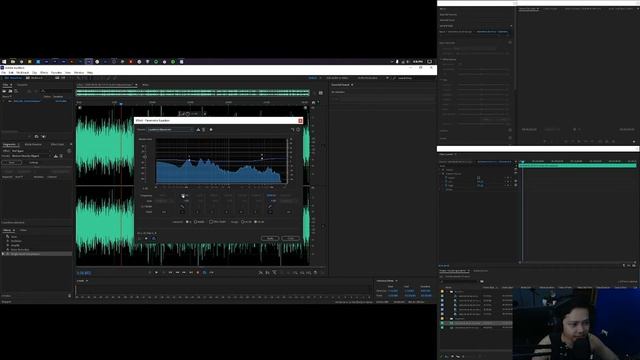The height and width of the screenshot is (360, 640).
Task: Toggle preview loop in the equalizer dialog
Action: [154, 238]
